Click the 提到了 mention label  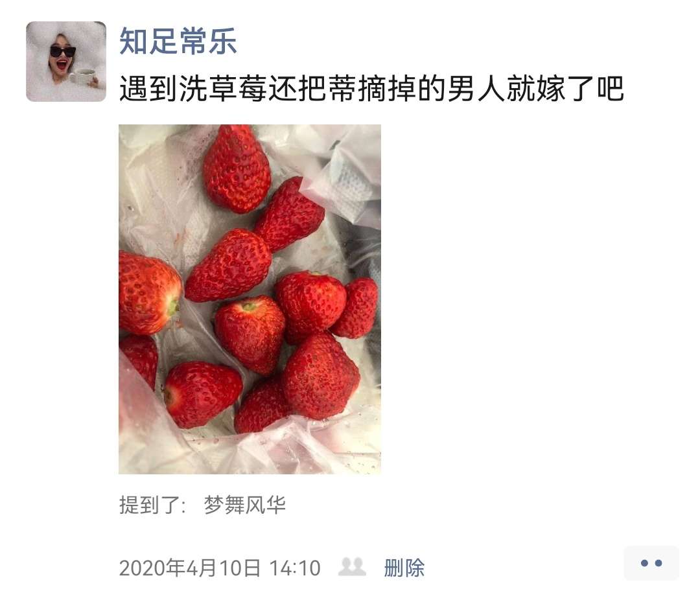152,505
